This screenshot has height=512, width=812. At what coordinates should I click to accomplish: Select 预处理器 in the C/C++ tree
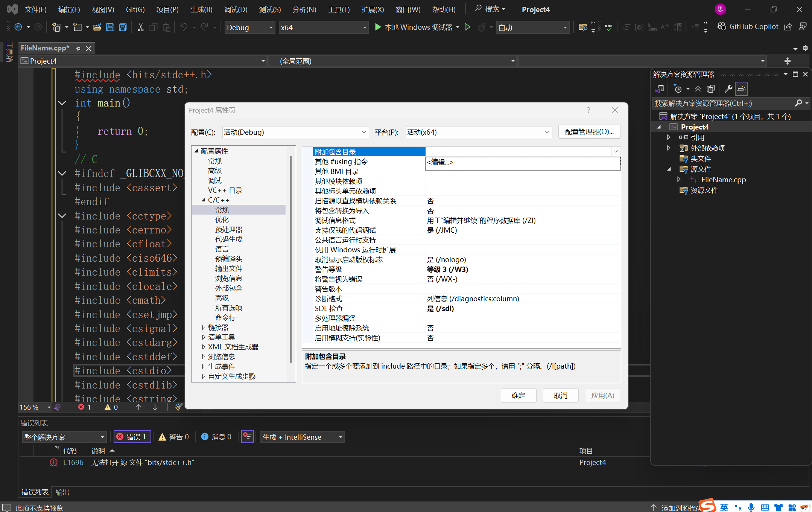[x=228, y=230]
